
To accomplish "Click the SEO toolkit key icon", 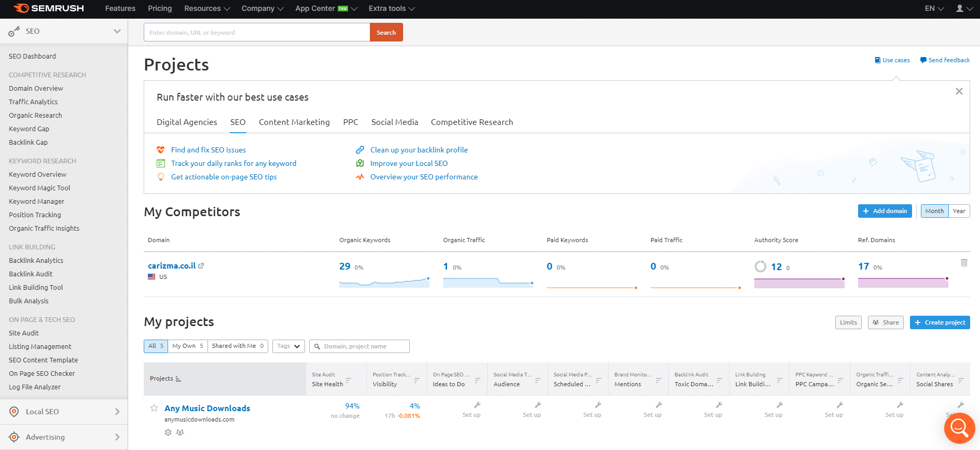I will [x=14, y=32].
